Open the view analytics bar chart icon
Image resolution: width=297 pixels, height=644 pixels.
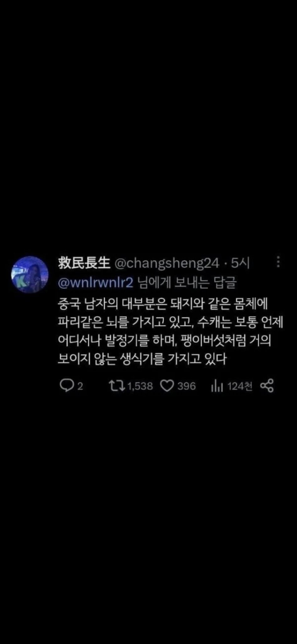217,386
